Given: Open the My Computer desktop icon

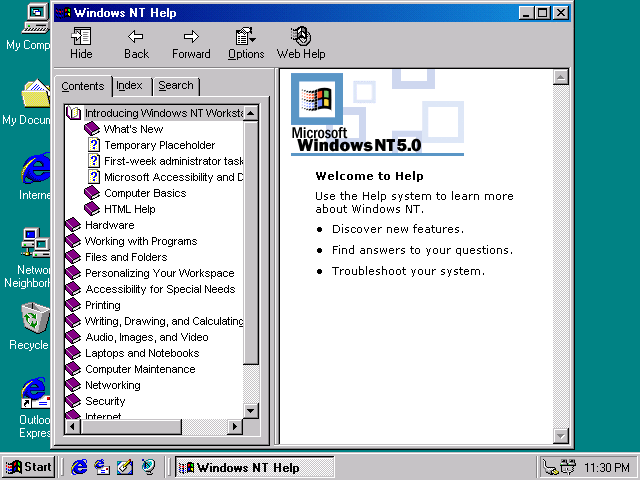Looking at the screenshot, I should pos(36,18).
